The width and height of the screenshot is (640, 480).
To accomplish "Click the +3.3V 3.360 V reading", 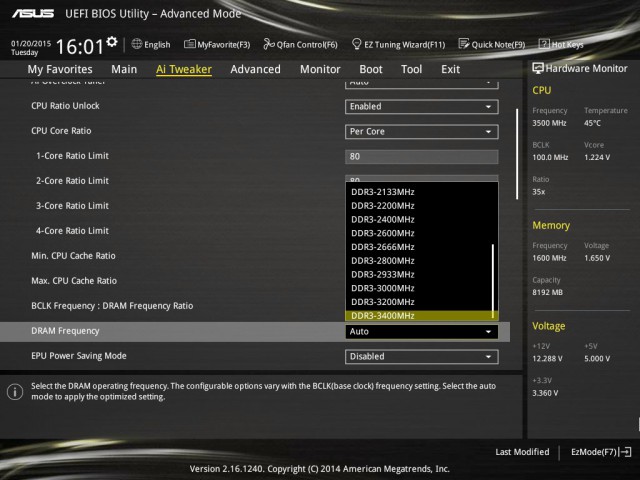I will click(x=545, y=393).
